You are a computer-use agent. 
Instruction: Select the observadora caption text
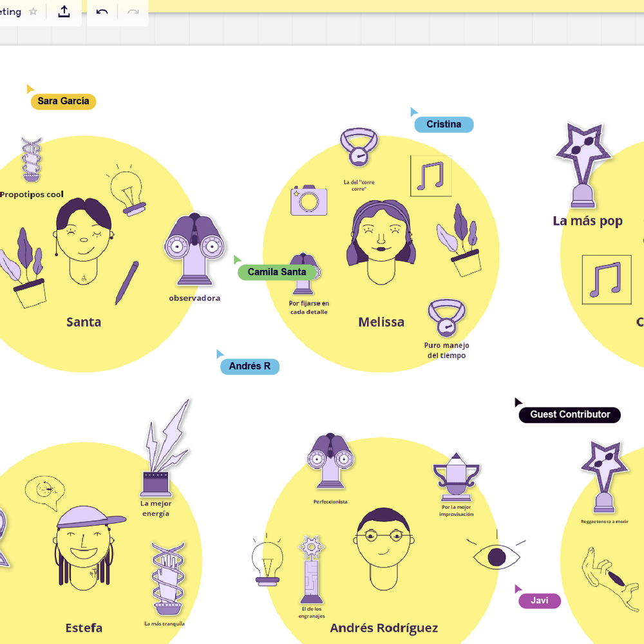coord(194,298)
